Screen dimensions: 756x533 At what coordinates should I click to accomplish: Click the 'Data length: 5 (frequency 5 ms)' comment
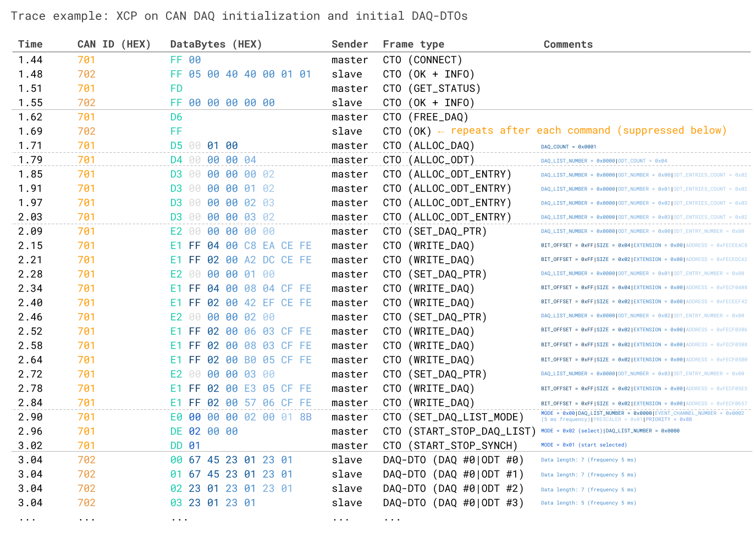(588, 503)
